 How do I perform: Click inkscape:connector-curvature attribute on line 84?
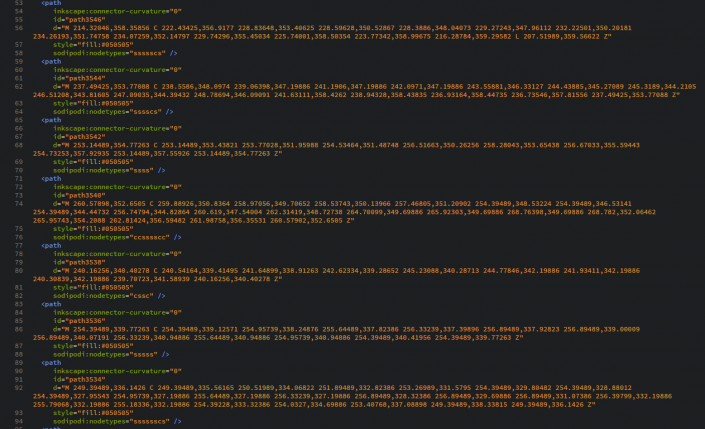pyautogui.click(x=117, y=312)
